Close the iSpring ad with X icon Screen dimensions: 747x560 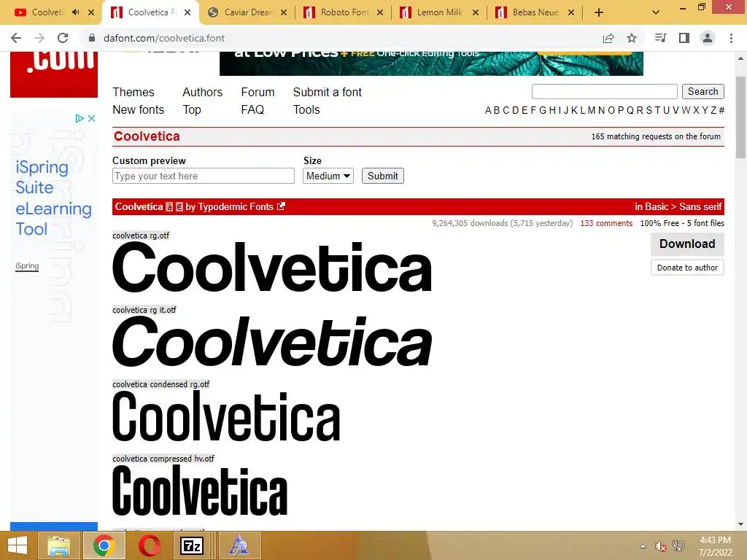[91, 118]
